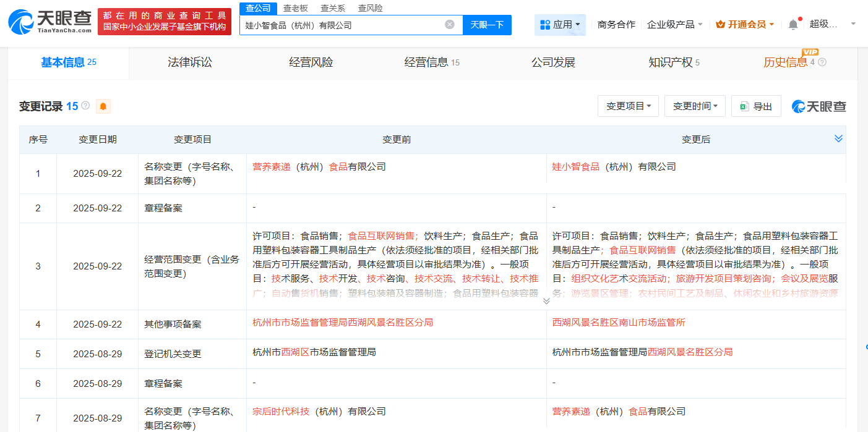Collapse the table header via the double-chevron icon
Image resolution: width=868 pixels, height=432 pixels.
[x=839, y=139]
